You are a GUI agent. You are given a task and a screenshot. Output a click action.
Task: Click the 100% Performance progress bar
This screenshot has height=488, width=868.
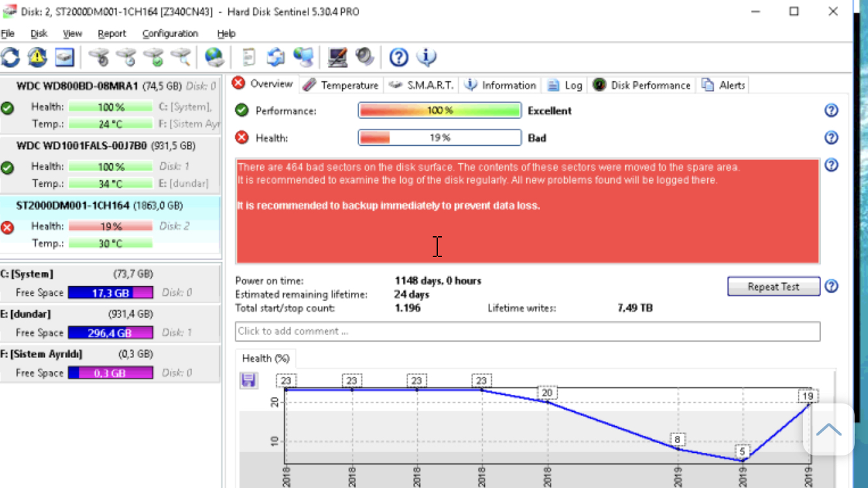(440, 111)
